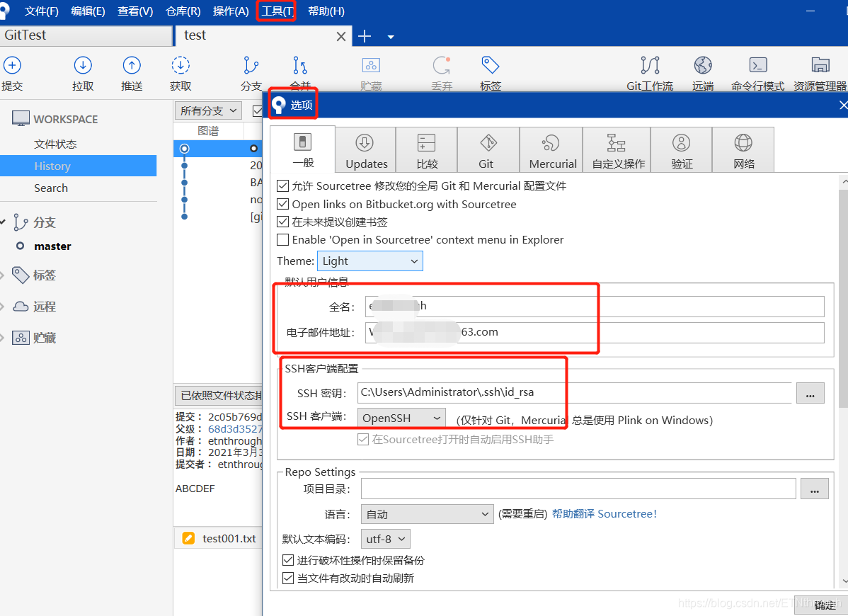Screen dimensions: 848x616
Task: Click the Push (推送) toolbar icon
Action: pyautogui.click(x=132, y=65)
